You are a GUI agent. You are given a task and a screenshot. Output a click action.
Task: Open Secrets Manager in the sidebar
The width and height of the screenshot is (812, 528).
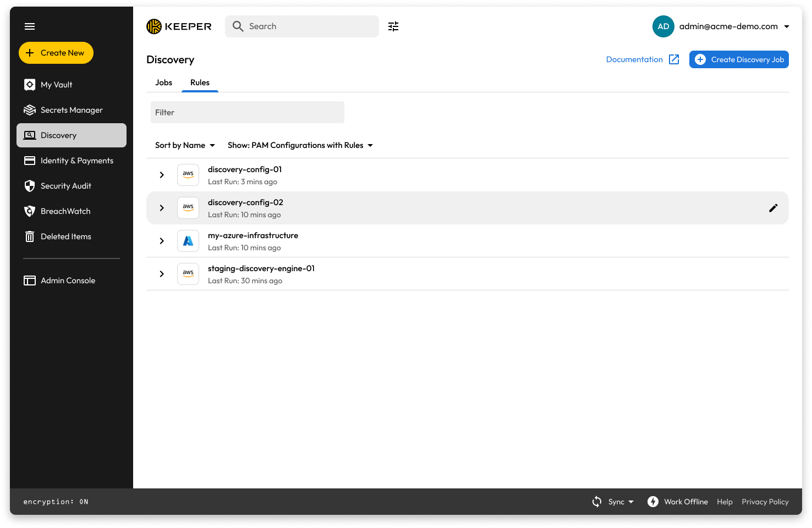(72, 110)
